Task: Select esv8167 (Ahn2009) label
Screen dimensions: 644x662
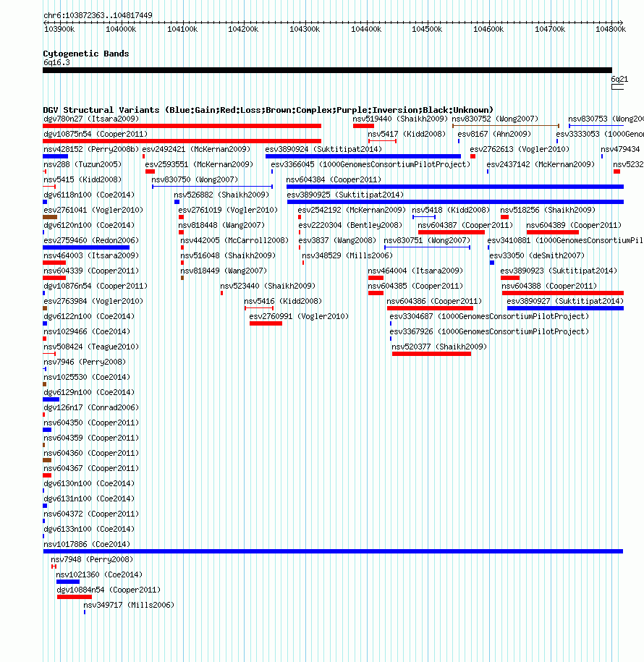Action: [x=494, y=135]
